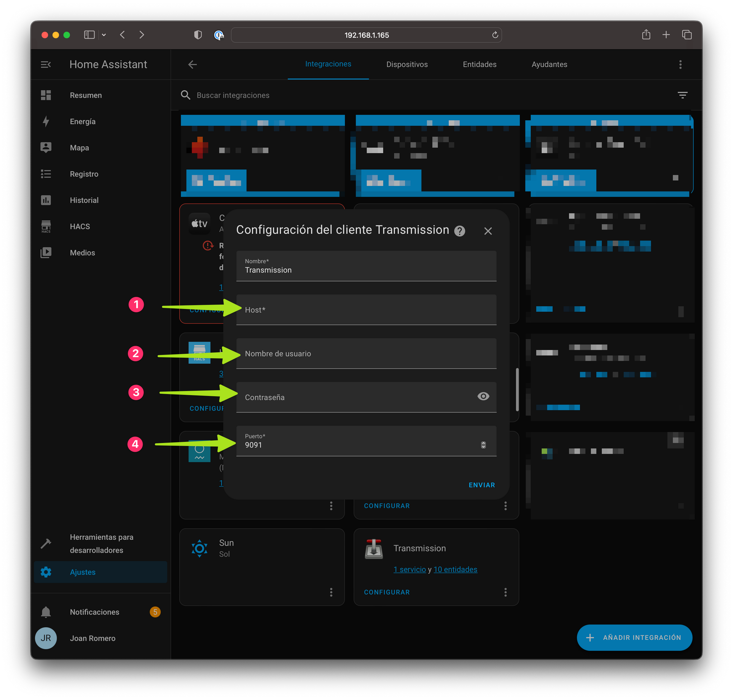Go forward in Safari history

(x=142, y=35)
